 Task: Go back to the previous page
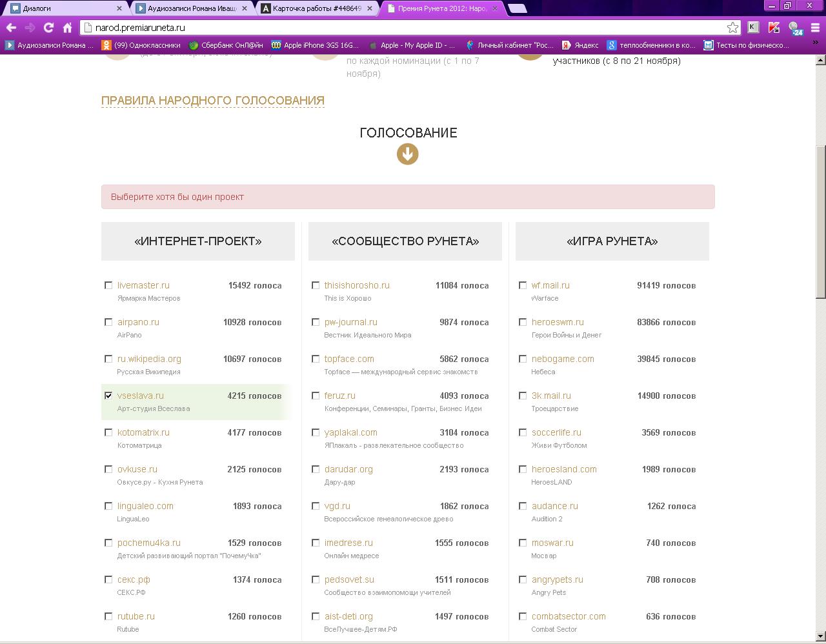(11, 28)
